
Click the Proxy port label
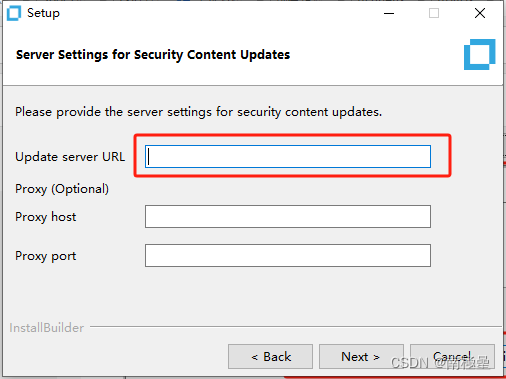(x=46, y=256)
